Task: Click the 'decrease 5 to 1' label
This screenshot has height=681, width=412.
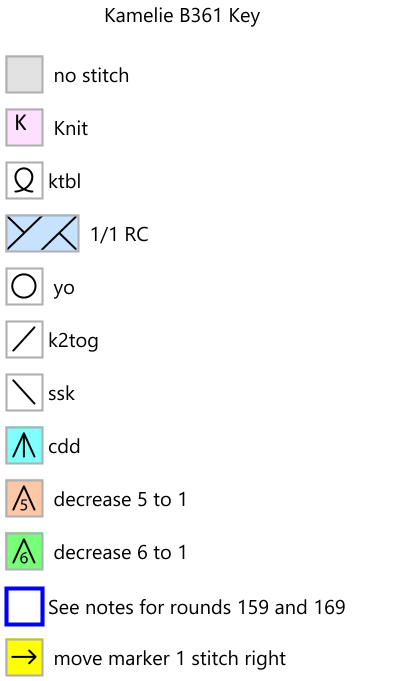Action: point(120,499)
